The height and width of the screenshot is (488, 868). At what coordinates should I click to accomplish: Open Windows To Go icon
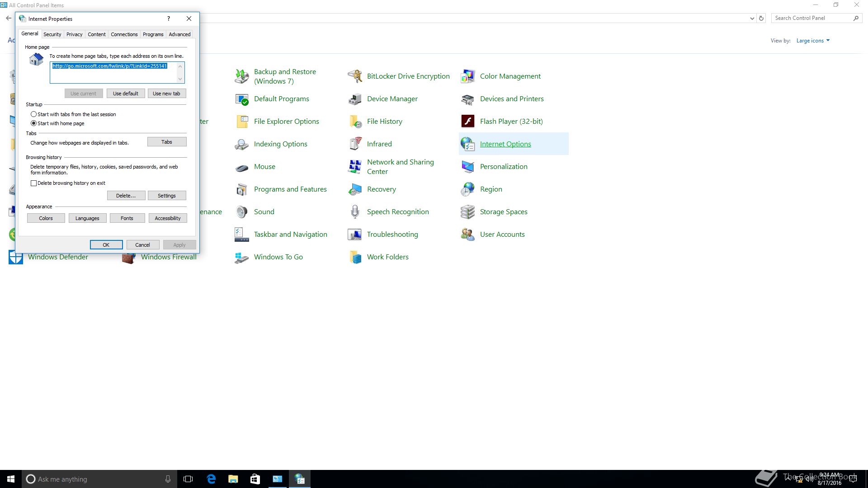click(242, 257)
